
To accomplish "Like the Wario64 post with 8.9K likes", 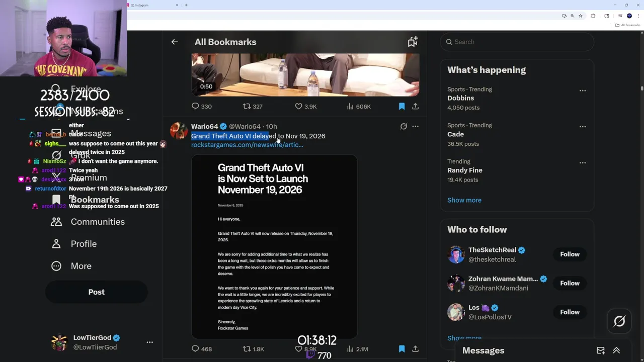I will coord(305,348).
